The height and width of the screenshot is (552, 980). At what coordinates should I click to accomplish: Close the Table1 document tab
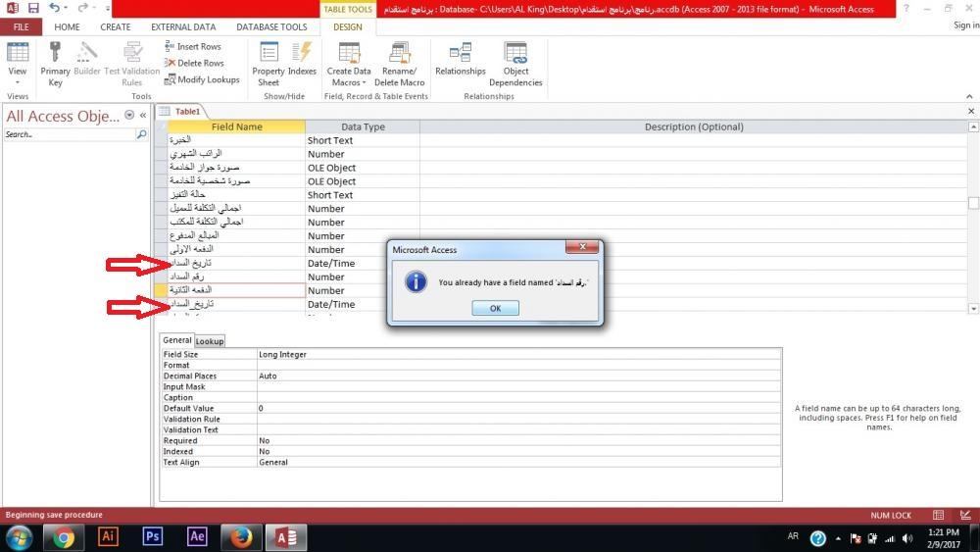pos(971,111)
